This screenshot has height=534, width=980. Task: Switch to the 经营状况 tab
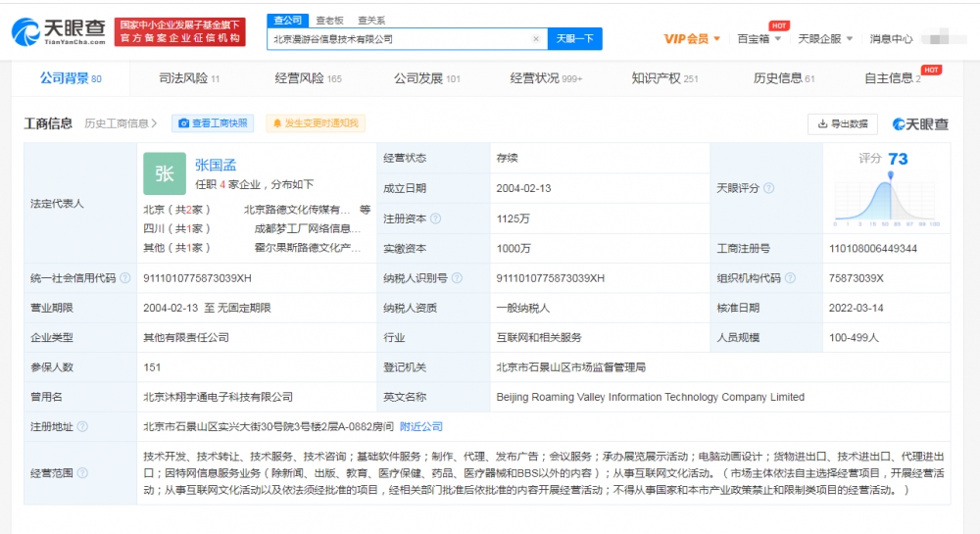click(x=546, y=78)
